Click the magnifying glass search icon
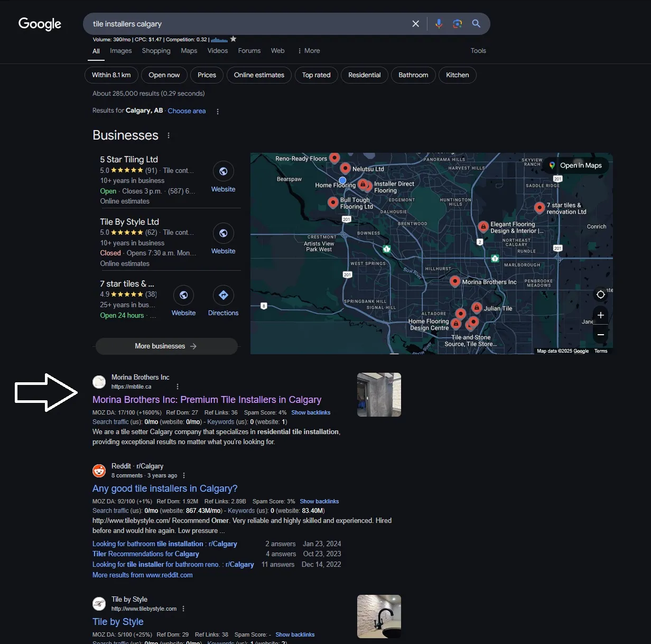This screenshot has width=651, height=644. tap(475, 23)
